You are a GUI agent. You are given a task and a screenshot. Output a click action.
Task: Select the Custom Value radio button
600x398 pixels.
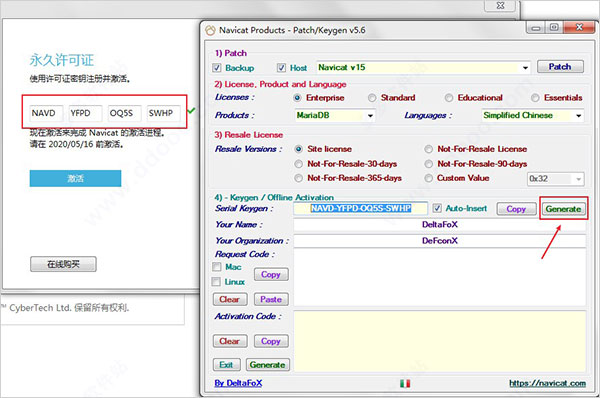click(x=429, y=178)
